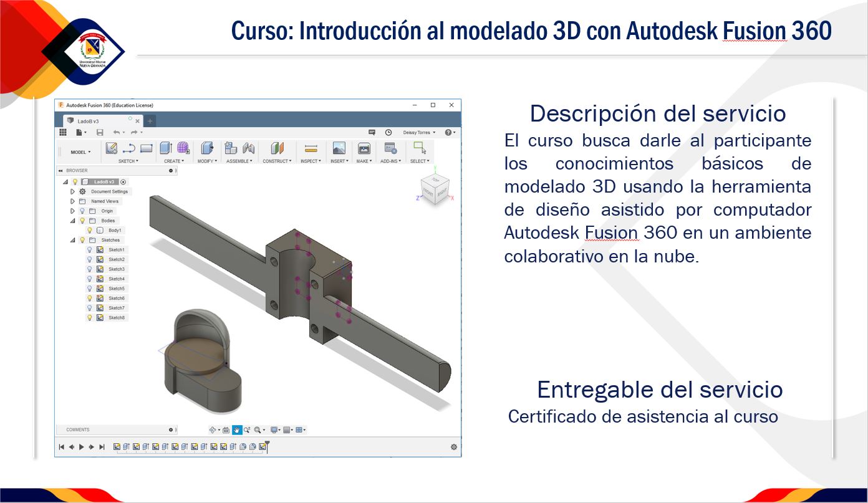This screenshot has height=503, width=868.
Task: Click the Measure icon above Inspect
Action: pyautogui.click(x=311, y=148)
